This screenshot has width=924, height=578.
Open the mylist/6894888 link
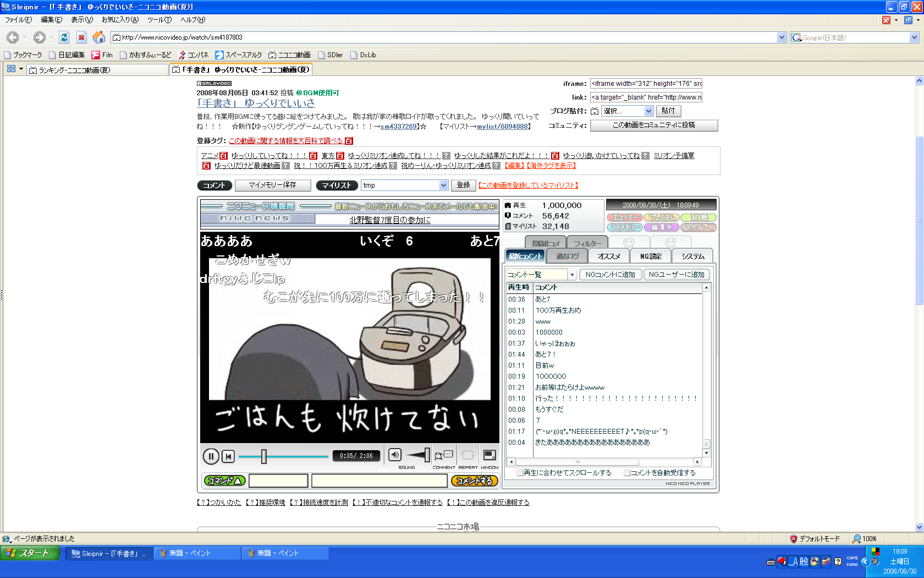[x=502, y=127]
